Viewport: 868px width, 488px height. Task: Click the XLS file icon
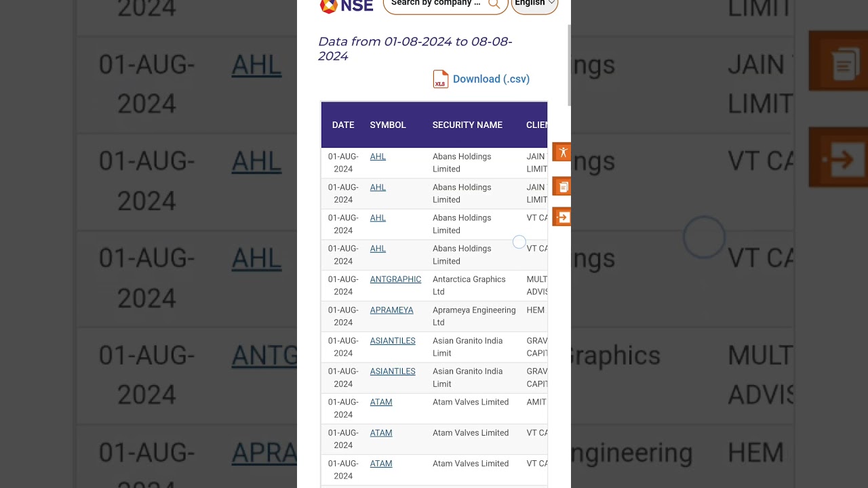441,79
